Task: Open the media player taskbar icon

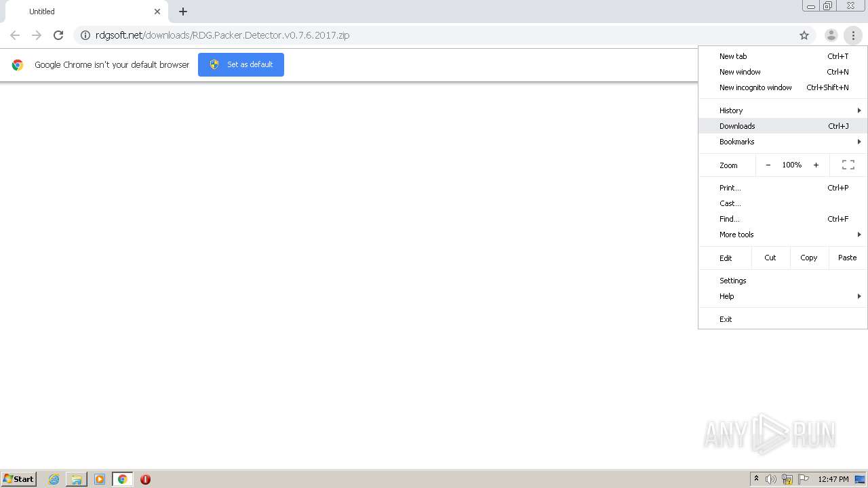Action: pos(100,479)
